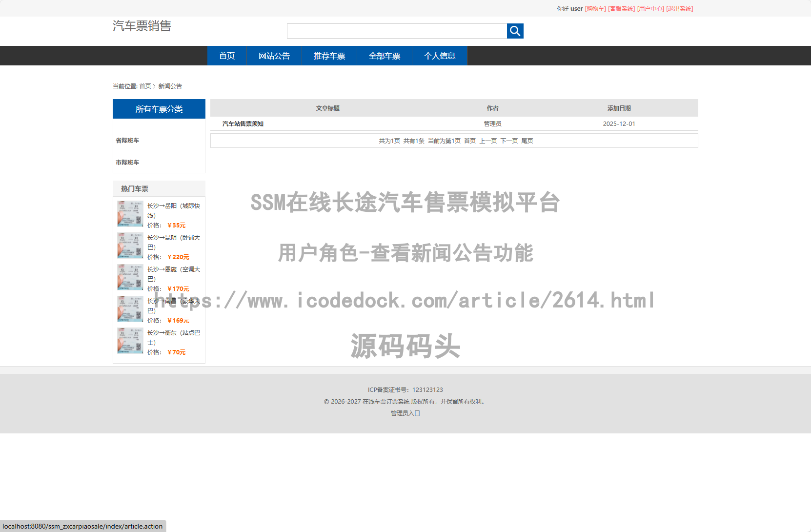Open the 管理员入口 footer link
Image resolution: width=811 pixels, height=532 pixels.
405,413
